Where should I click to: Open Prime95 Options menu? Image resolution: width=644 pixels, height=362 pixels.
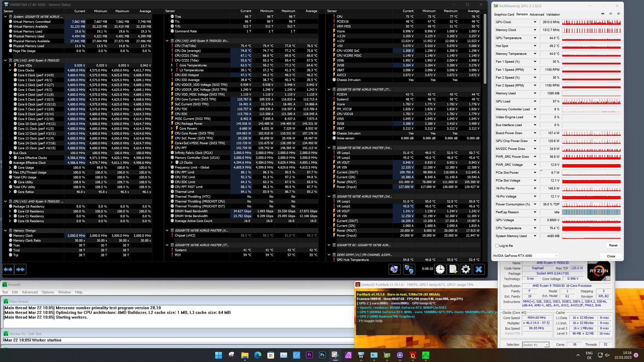click(48, 292)
